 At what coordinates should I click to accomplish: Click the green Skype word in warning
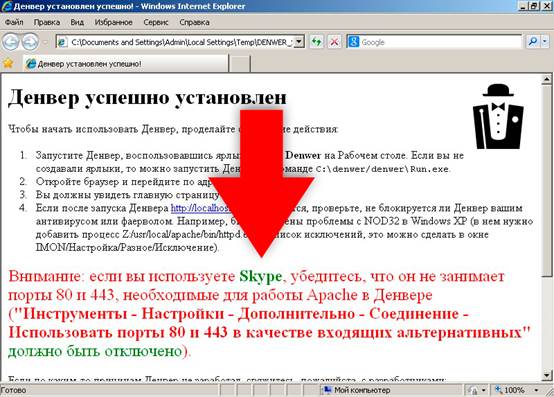(x=261, y=276)
